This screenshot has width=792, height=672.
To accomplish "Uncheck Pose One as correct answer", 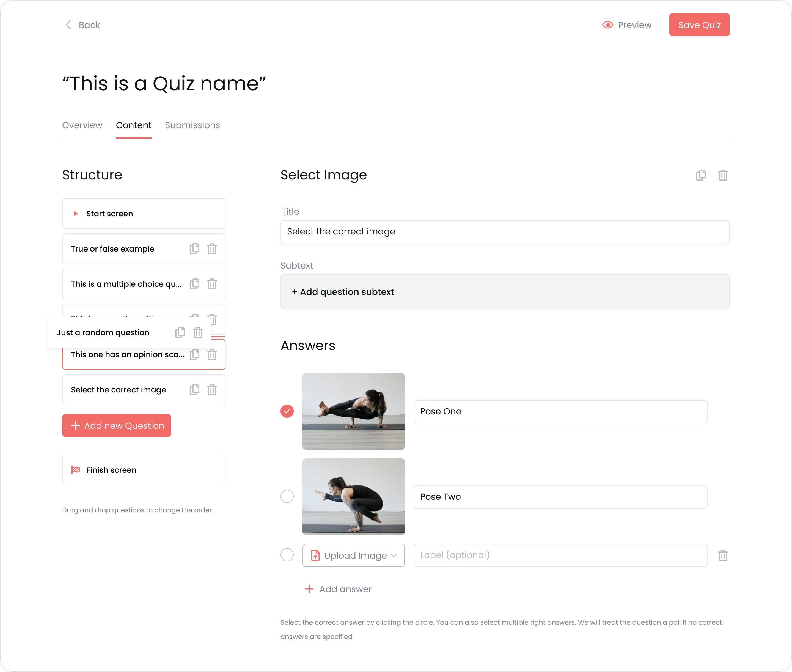I will [x=287, y=411].
